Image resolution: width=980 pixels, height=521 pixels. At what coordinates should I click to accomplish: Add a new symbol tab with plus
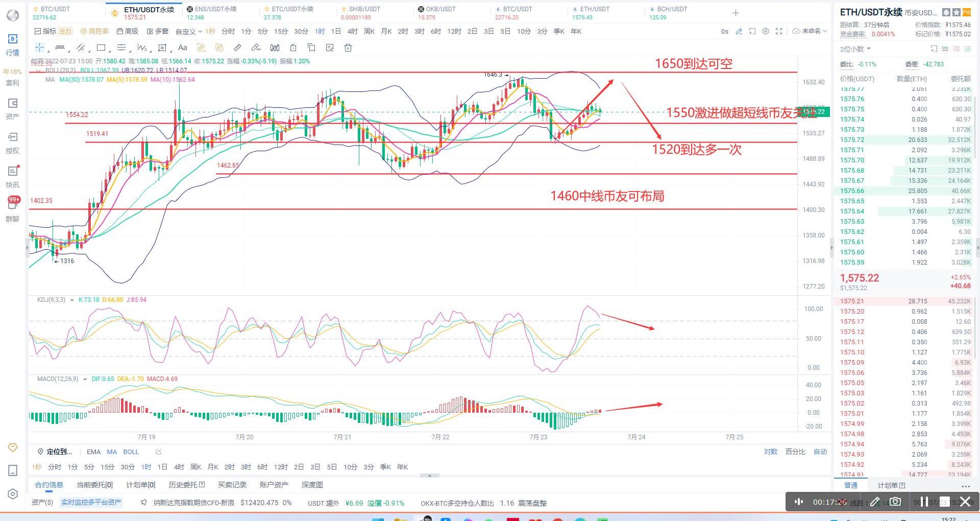(736, 13)
